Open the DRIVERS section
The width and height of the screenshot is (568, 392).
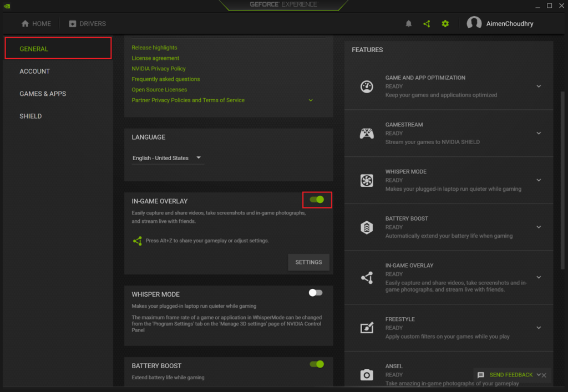click(x=88, y=23)
